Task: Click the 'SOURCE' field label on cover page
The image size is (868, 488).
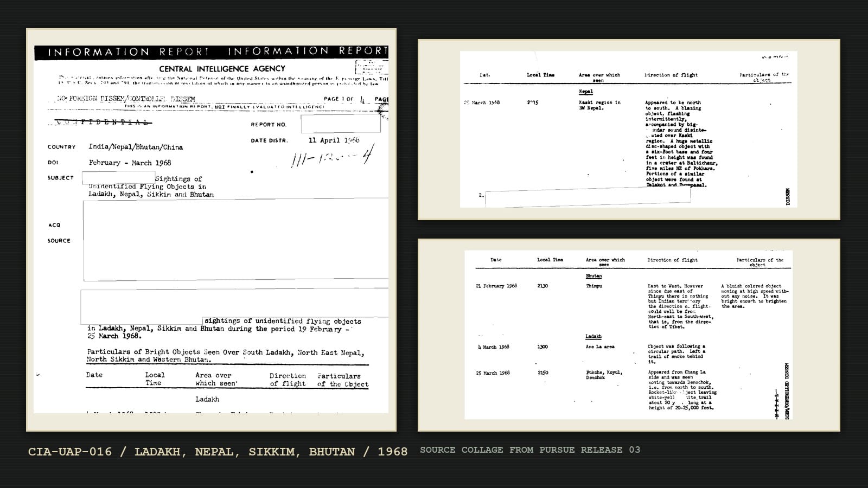Action: [59, 241]
